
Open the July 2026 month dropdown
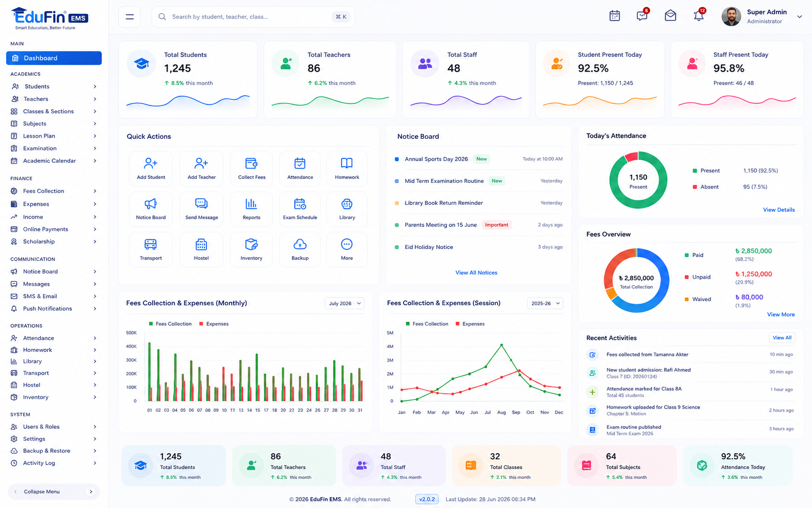345,303
